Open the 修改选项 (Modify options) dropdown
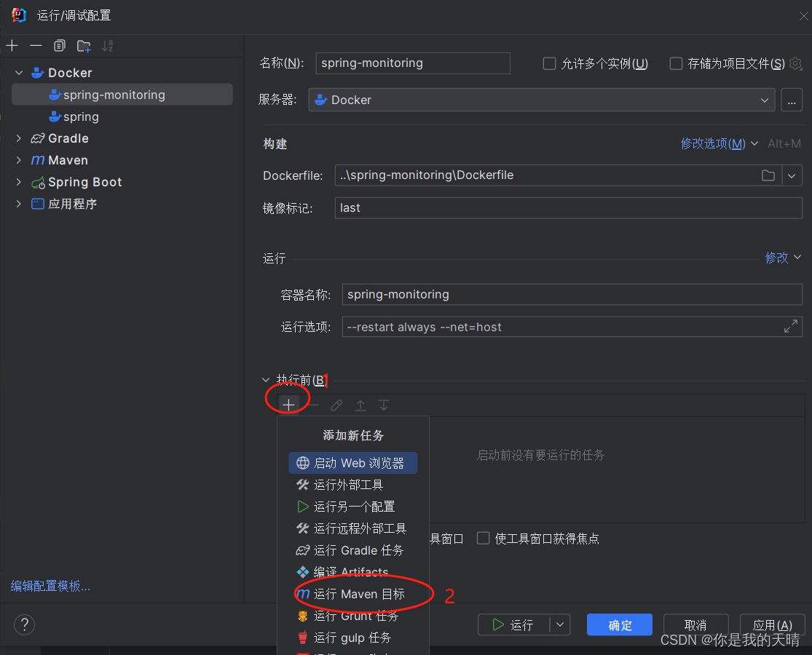The image size is (812, 655). click(x=719, y=143)
